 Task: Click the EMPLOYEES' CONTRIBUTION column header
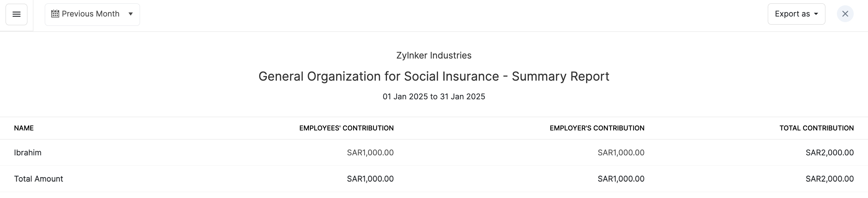pos(346,128)
